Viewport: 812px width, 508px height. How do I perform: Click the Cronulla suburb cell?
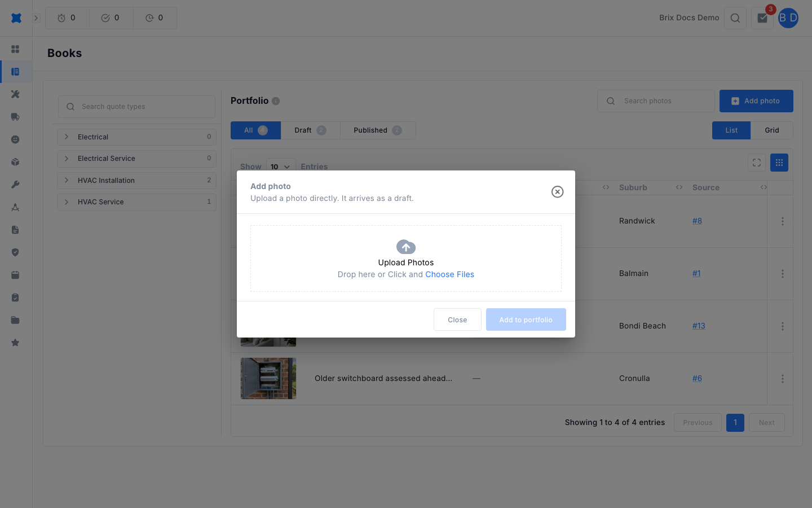(634, 378)
